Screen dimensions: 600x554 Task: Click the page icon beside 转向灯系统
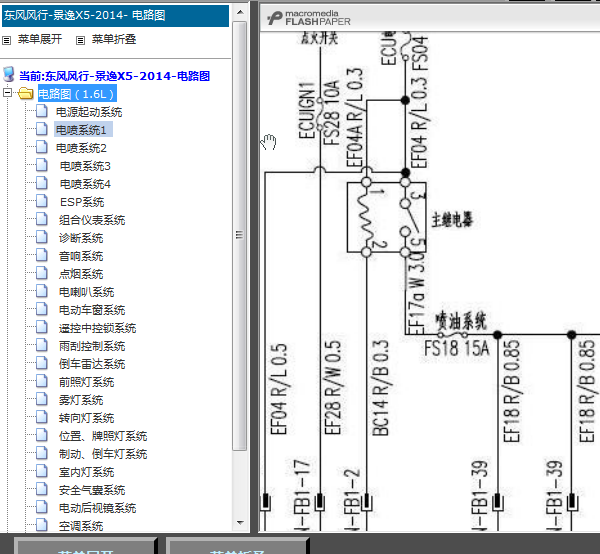point(42,417)
